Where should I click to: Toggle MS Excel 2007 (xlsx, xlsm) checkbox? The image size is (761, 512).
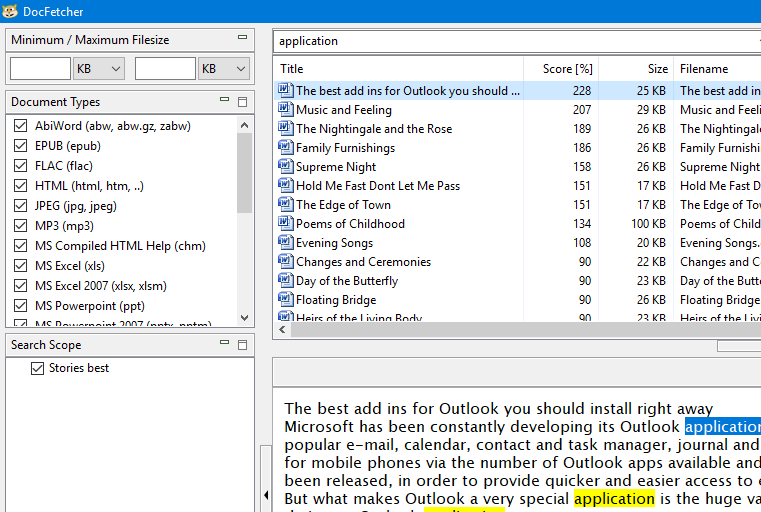(x=20, y=285)
